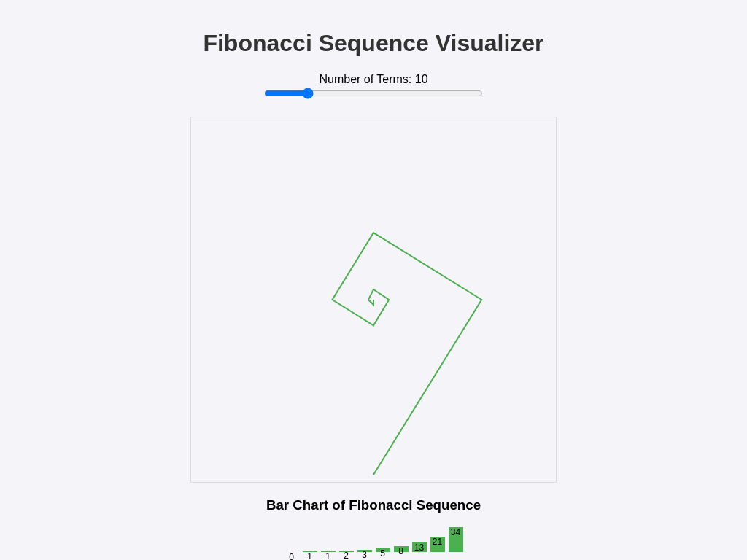Select the bar labeled 21

(x=438, y=544)
